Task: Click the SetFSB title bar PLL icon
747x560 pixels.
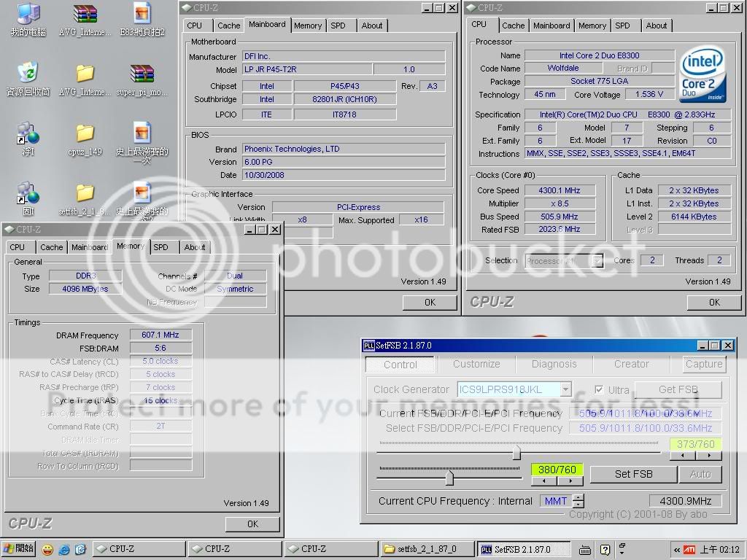Action: [x=368, y=345]
